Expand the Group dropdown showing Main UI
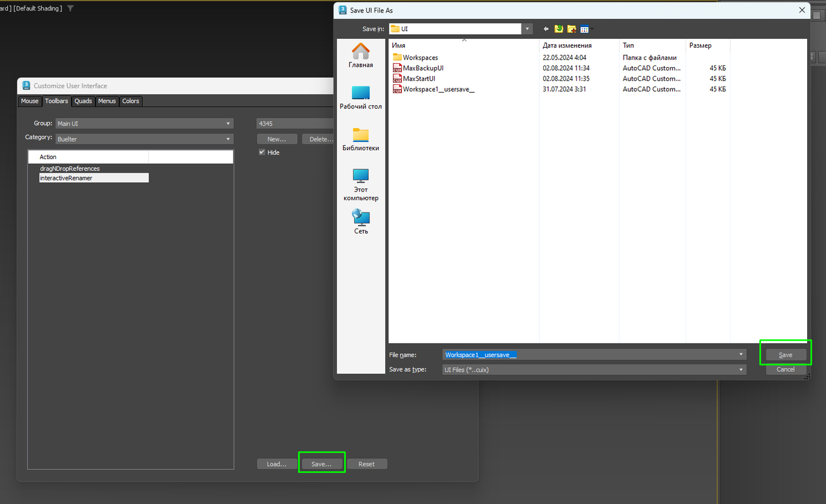The width and height of the screenshot is (826, 504). [x=144, y=124]
